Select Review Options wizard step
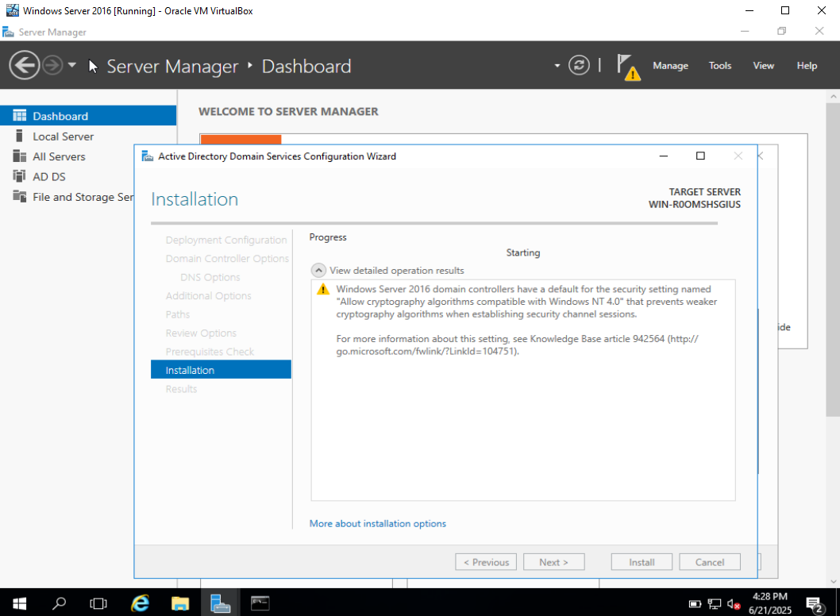 (x=201, y=333)
